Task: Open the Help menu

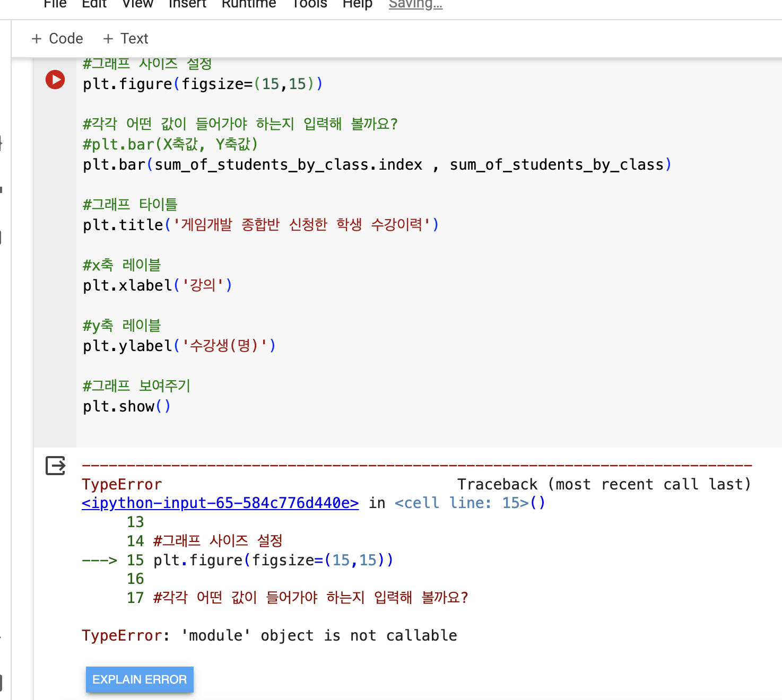Action: [x=358, y=4]
